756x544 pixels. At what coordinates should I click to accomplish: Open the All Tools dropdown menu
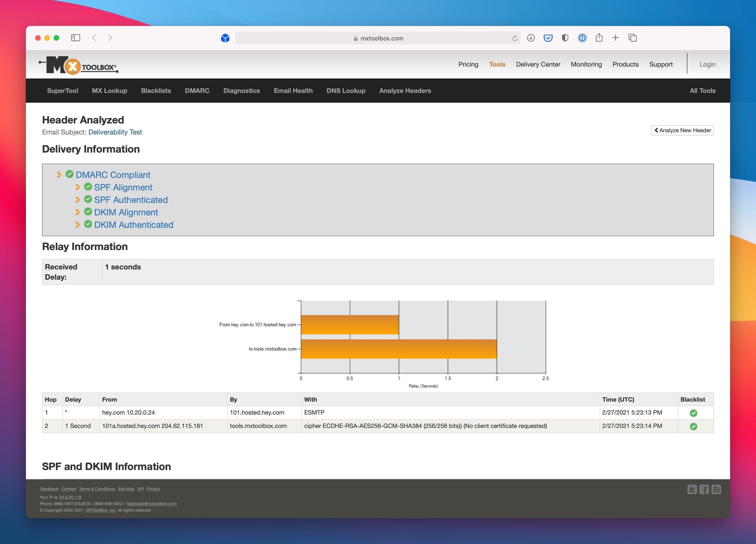coord(702,91)
